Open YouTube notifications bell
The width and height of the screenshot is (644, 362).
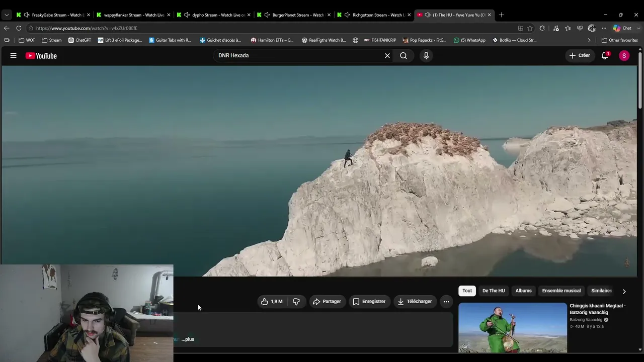[605, 56]
